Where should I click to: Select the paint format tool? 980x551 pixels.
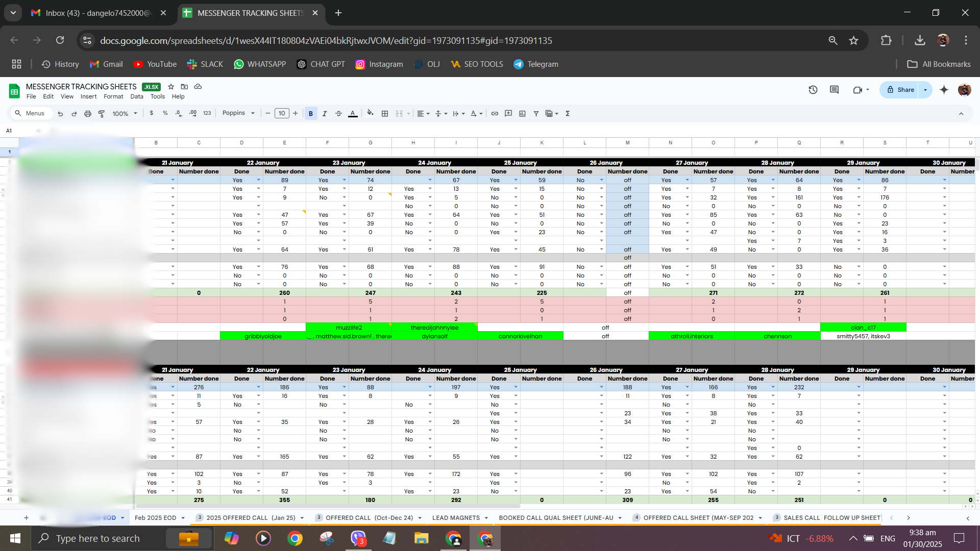tap(102, 114)
